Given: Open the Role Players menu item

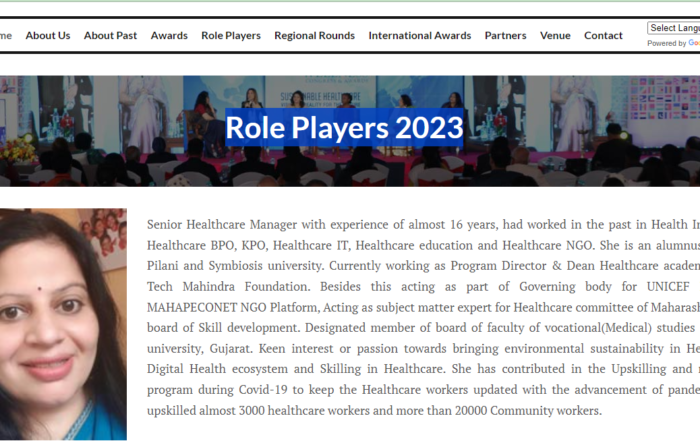Looking at the screenshot, I should coord(230,36).
